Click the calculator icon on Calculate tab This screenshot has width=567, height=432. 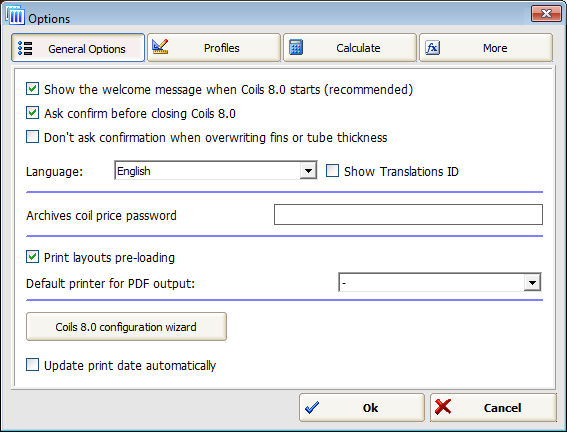(x=296, y=47)
